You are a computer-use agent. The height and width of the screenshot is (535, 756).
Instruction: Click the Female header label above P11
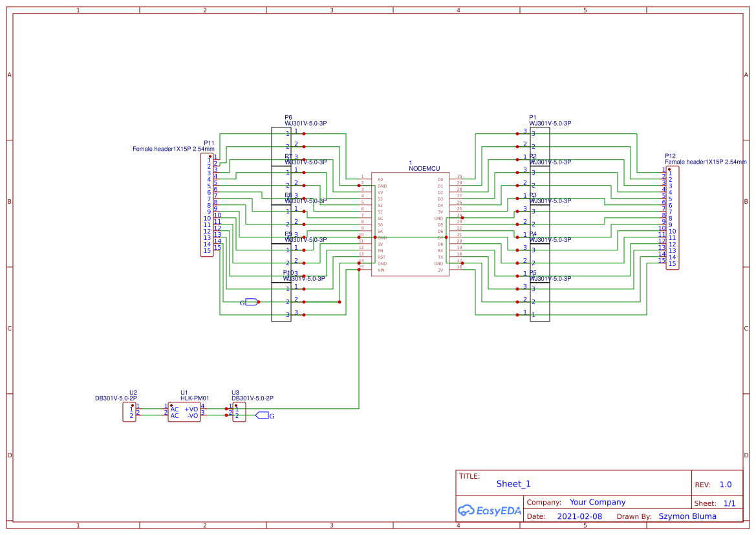(x=173, y=149)
